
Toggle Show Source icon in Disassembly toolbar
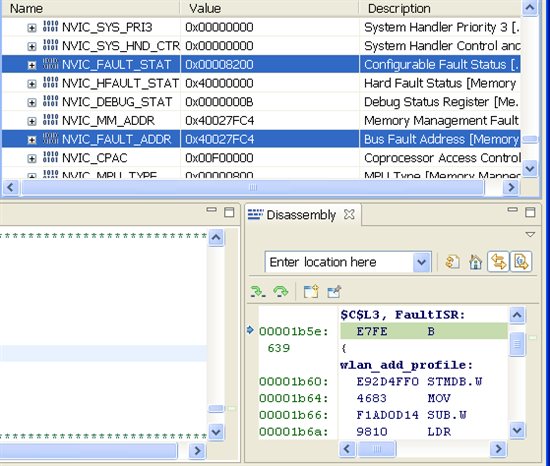[x=521, y=262]
